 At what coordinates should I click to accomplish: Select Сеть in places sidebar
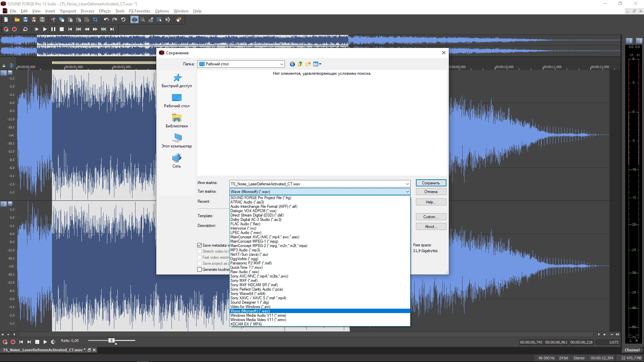[177, 161]
